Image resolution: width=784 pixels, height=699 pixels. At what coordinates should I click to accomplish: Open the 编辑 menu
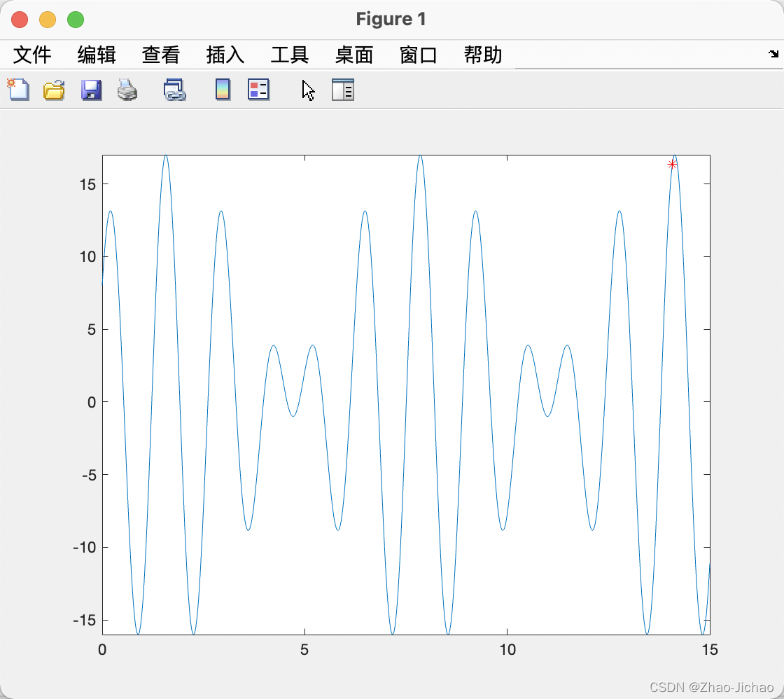pyautogui.click(x=97, y=55)
